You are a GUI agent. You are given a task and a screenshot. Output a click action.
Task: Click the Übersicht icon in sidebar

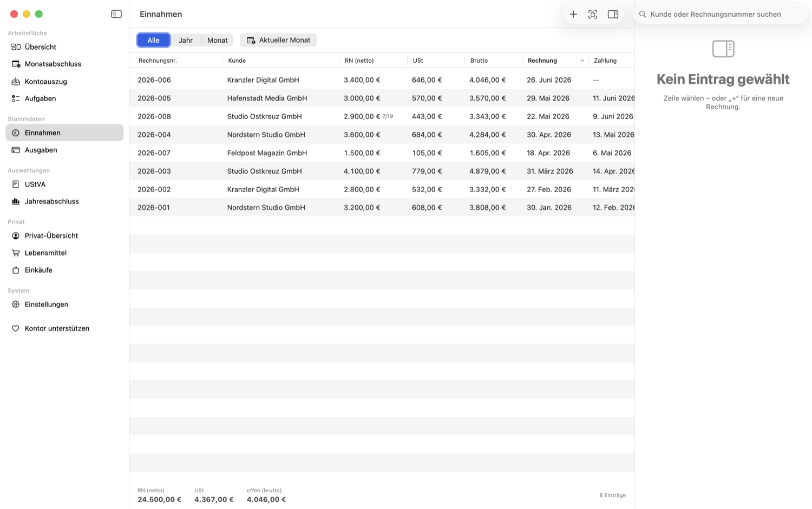pyautogui.click(x=16, y=47)
